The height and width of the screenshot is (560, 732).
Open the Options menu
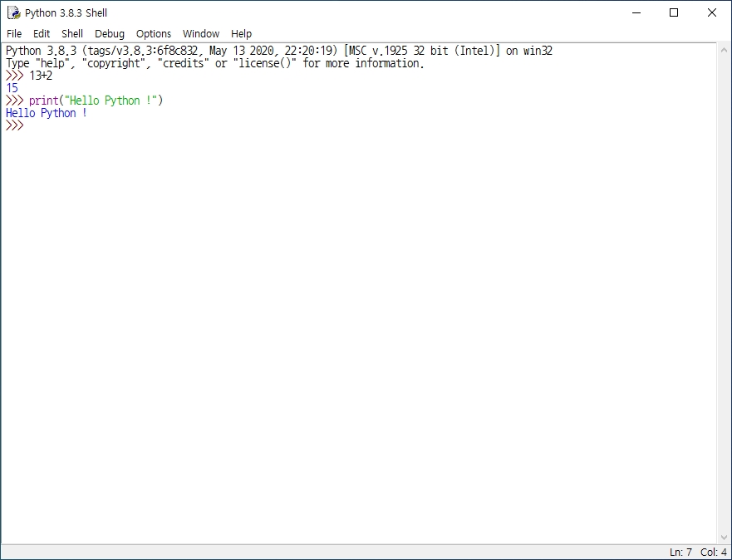(154, 33)
